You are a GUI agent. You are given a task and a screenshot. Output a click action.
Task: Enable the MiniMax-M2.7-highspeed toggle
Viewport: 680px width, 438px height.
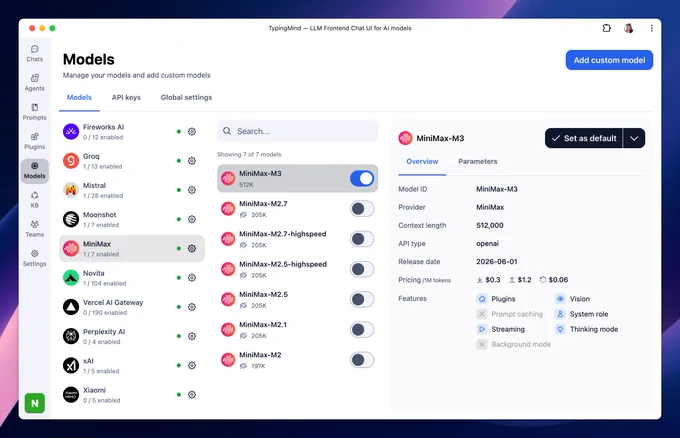coord(362,239)
